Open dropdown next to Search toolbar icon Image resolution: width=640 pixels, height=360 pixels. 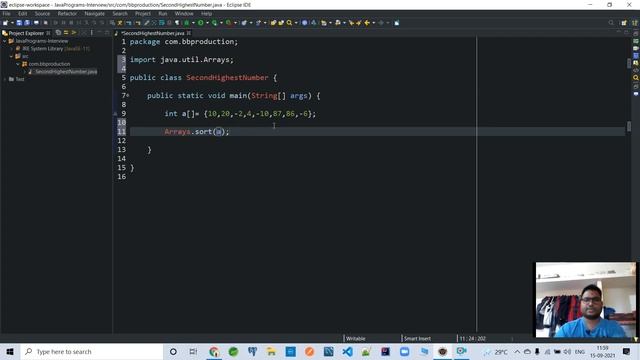[296, 23]
